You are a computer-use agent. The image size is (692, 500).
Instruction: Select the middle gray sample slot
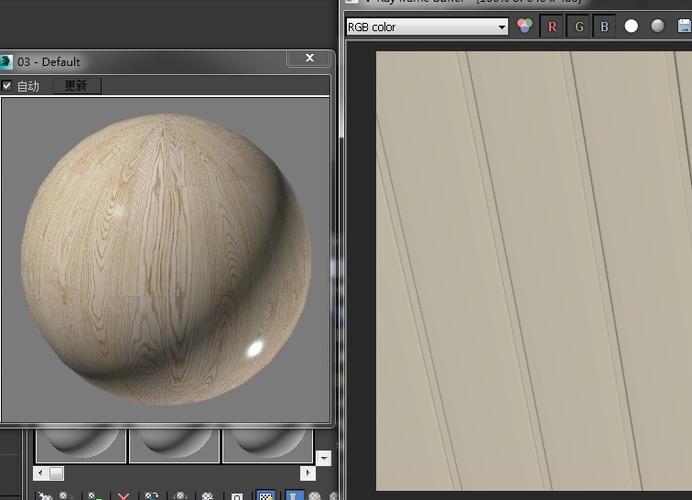(x=174, y=446)
